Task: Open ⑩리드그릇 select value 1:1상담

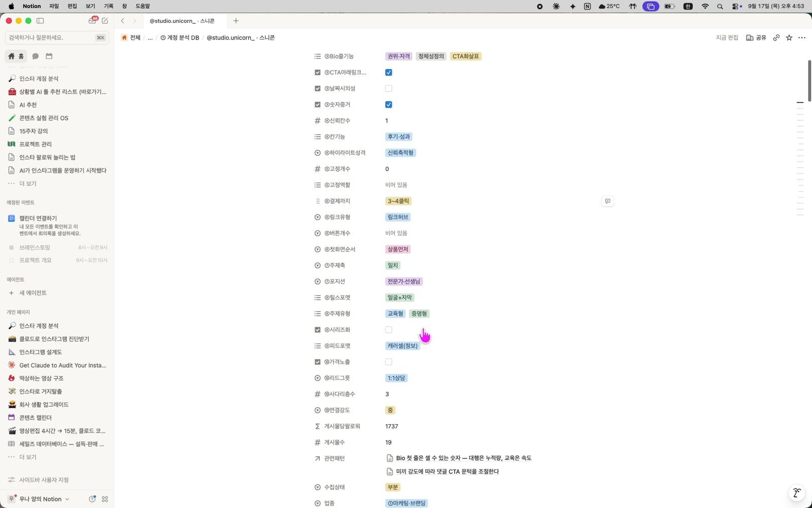Action: 396,378
